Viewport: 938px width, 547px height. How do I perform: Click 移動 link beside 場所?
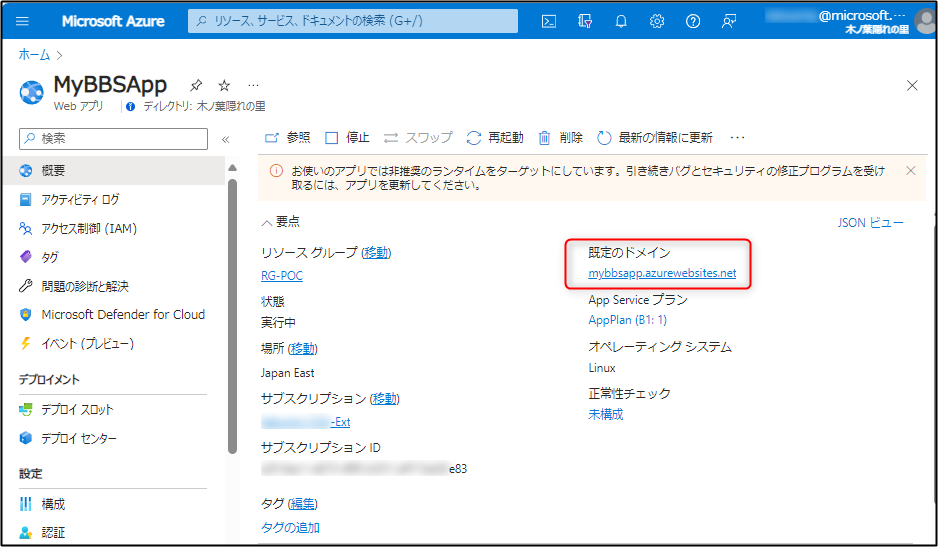click(x=303, y=348)
